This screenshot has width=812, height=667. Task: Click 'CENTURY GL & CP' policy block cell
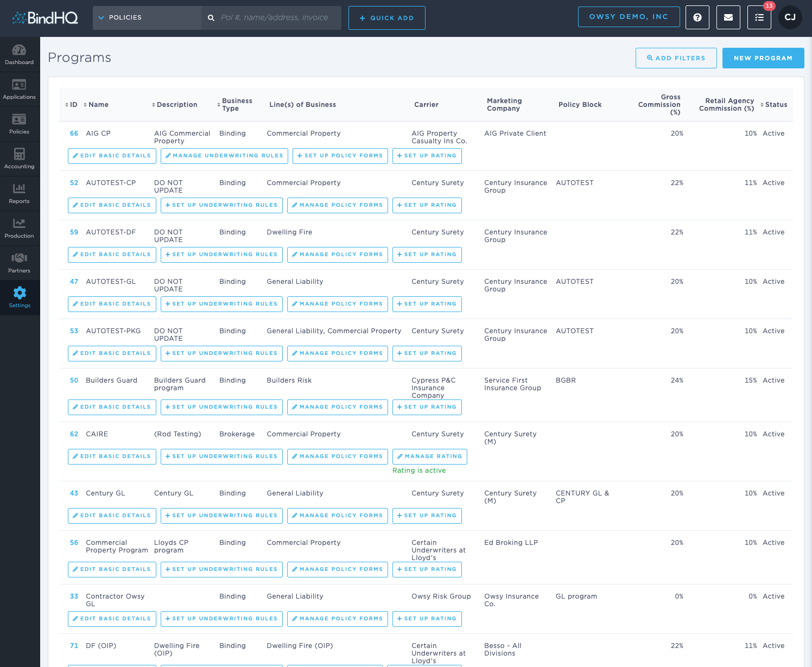point(582,497)
